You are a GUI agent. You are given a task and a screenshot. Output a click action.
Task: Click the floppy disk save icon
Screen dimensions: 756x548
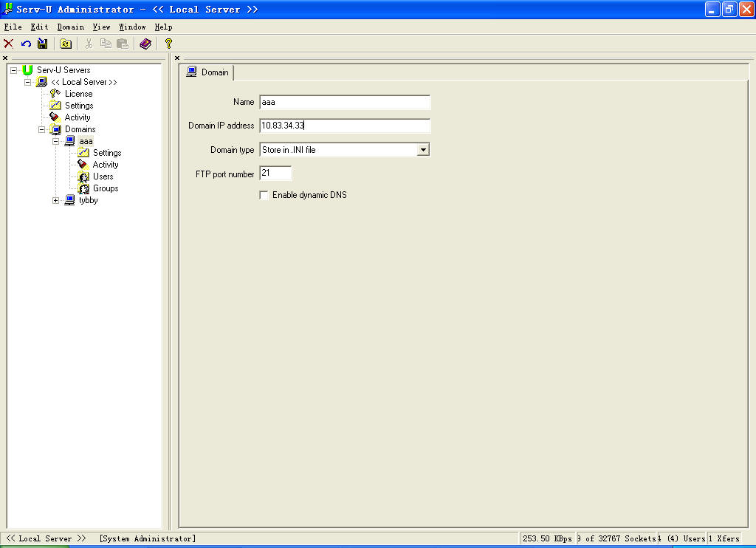click(x=43, y=44)
